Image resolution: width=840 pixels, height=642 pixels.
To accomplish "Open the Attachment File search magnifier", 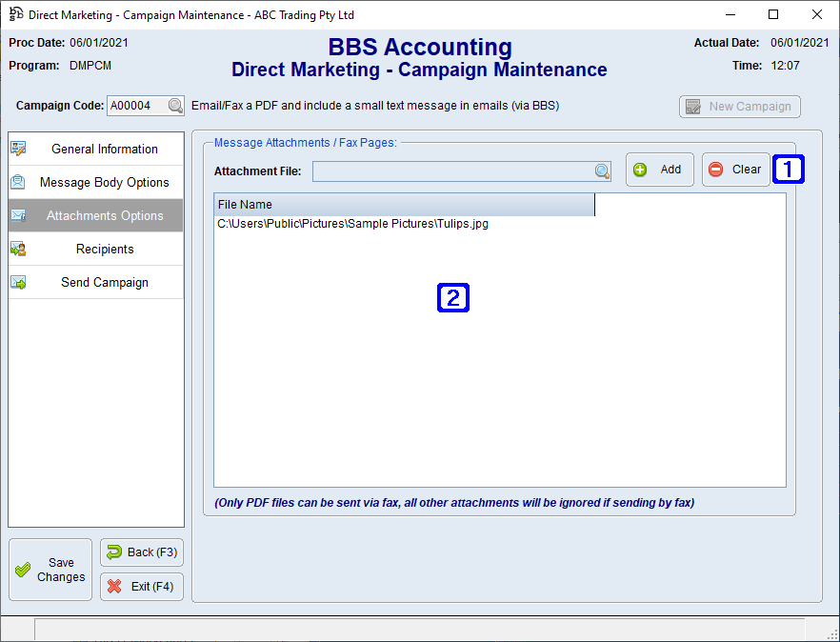I will 602,171.
